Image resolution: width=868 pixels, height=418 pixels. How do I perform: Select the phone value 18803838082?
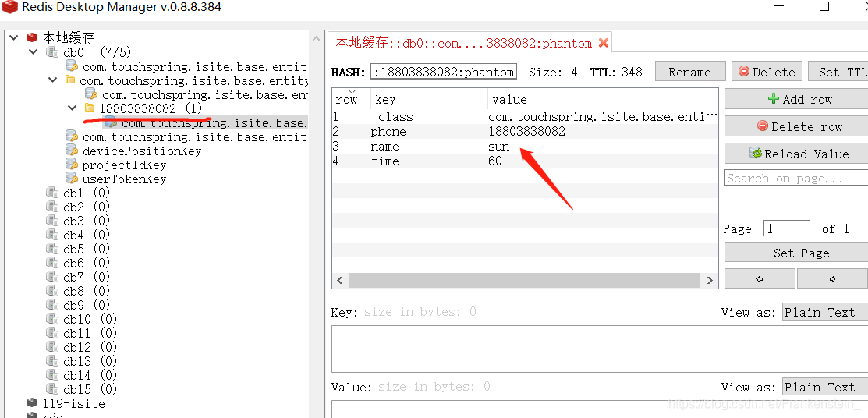point(526,132)
